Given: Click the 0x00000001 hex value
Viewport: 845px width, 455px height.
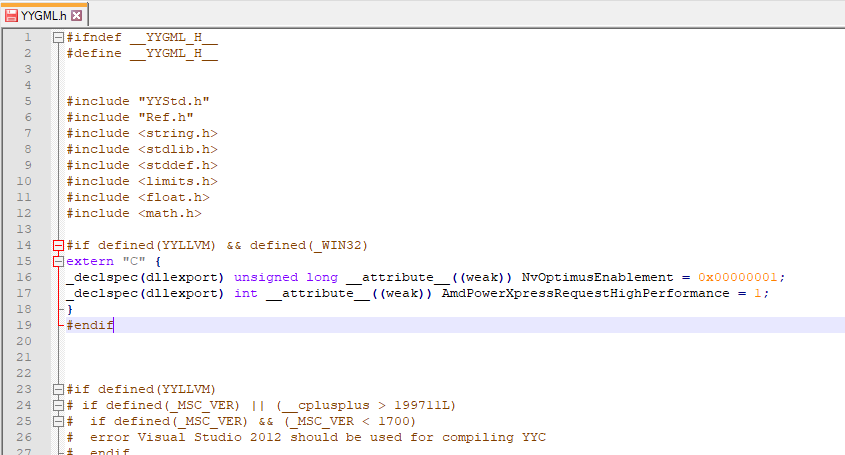Looking at the screenshot, I should pyautogui.click(x=739, y=277).
